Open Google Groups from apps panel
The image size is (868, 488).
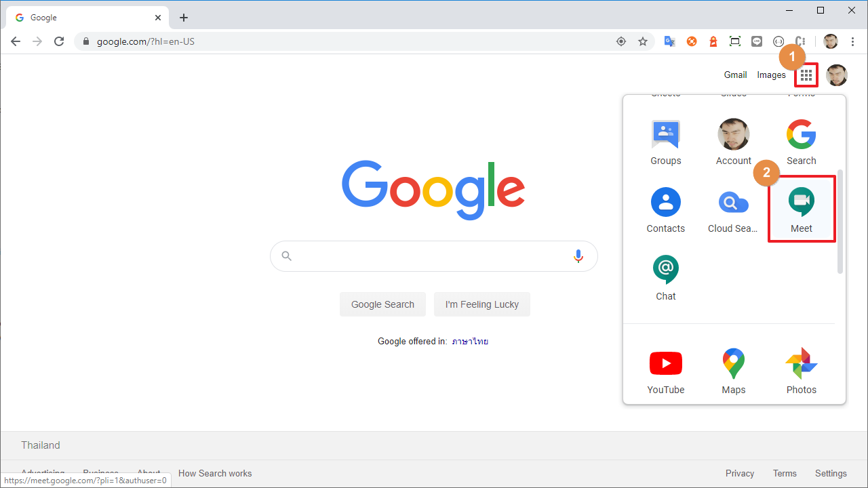coord(666,143)
